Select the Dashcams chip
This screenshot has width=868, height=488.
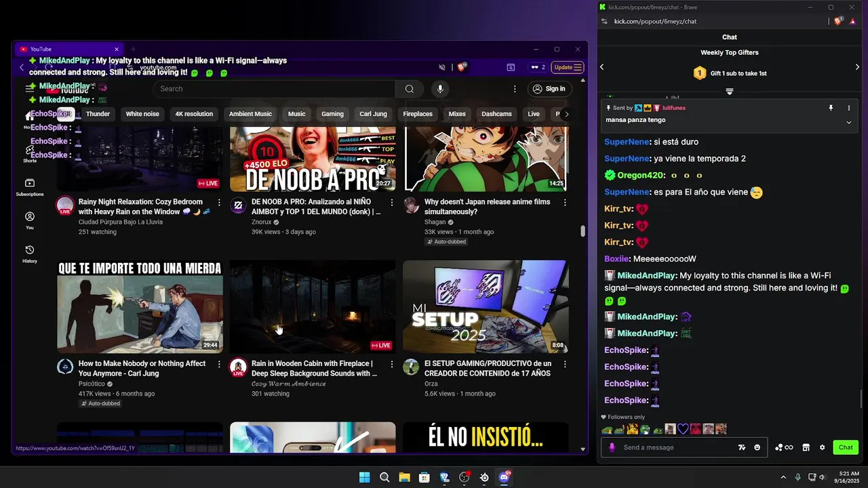[x=496, y=114]
